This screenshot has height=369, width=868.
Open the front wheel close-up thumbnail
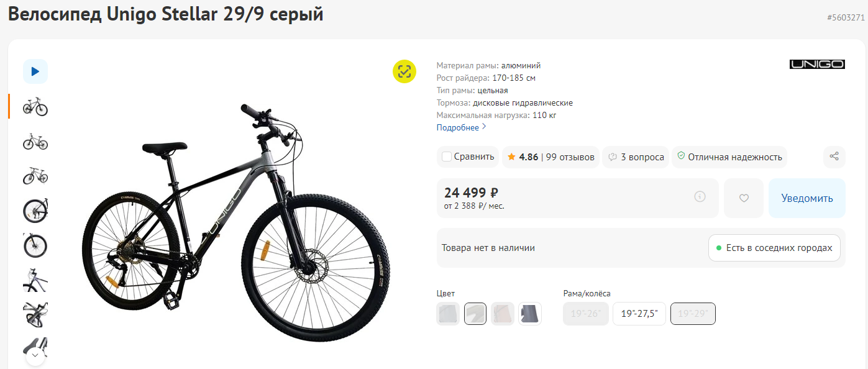point(35,245)
